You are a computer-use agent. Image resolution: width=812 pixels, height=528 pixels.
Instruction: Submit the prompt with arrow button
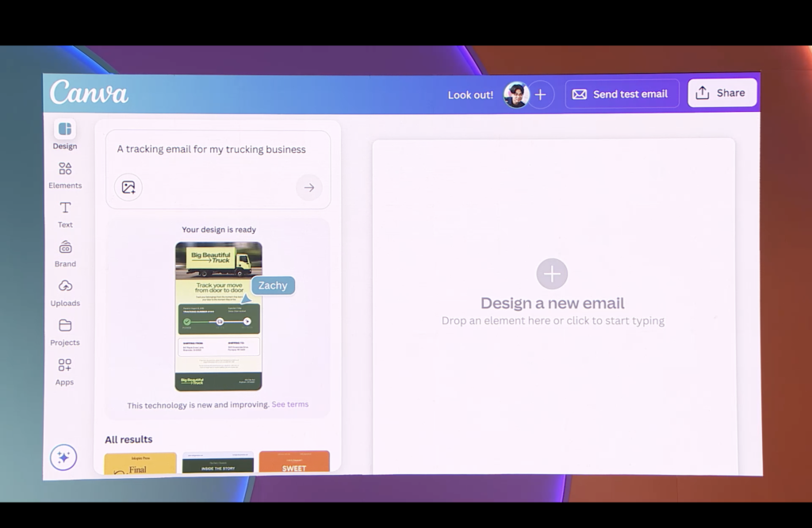pyautogui.click(x=309, y=187)
